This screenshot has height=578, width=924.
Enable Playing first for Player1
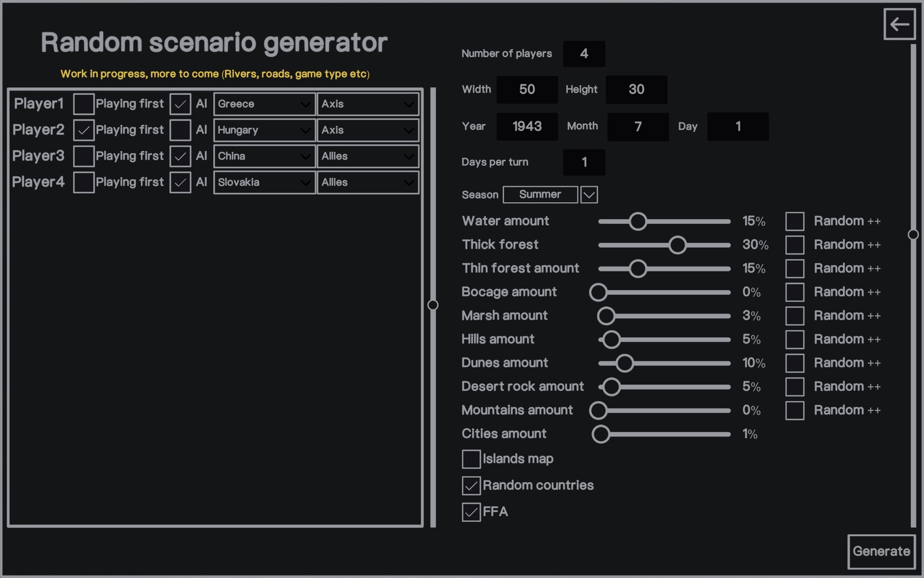[x=83, y=104]
